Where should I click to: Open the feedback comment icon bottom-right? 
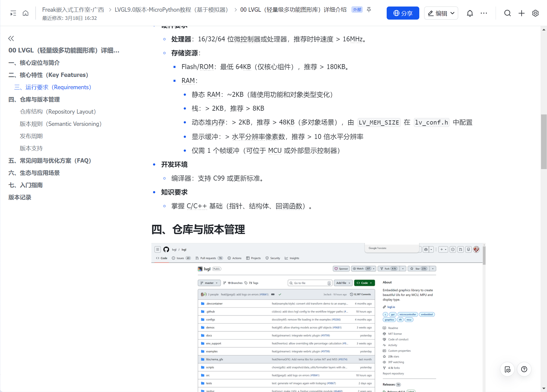pos(507,369)
